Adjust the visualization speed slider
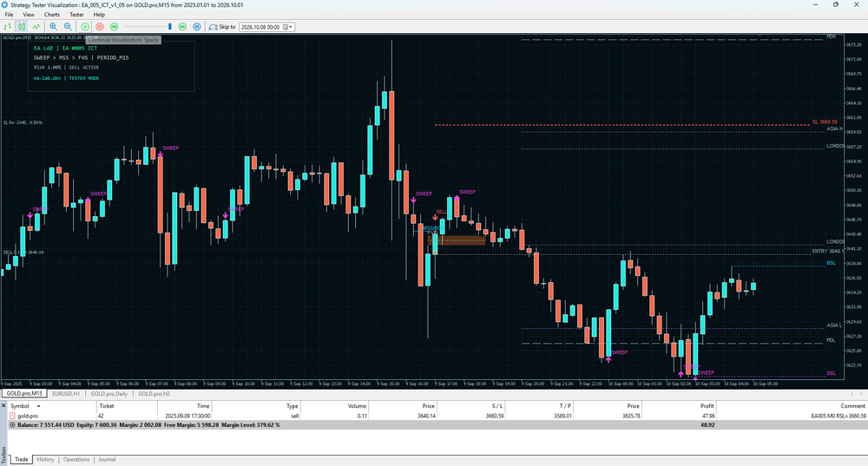Screen dimensions: 868x466 point(170,27)
